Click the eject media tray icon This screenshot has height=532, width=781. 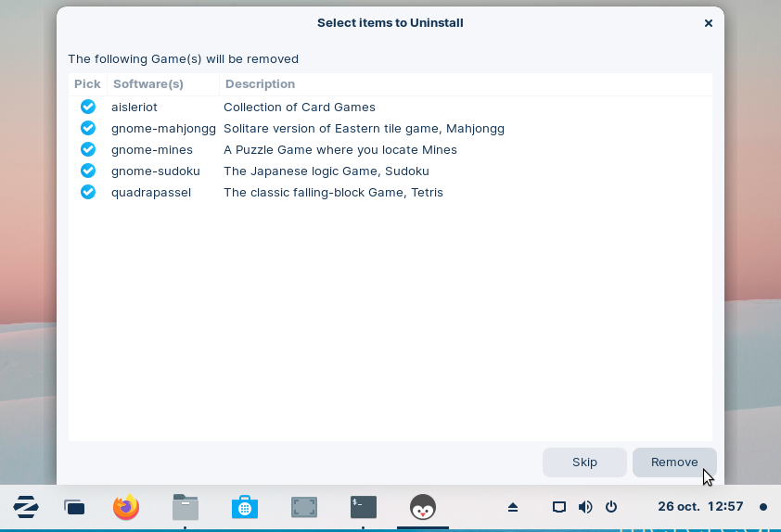coord(513,507)
